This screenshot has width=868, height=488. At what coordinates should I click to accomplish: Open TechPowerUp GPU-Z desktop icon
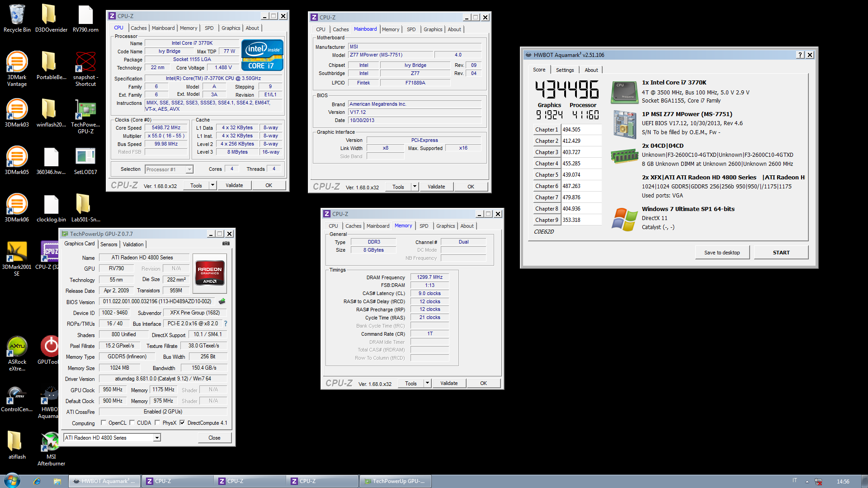pyautogui.click(x=85, y=116)
